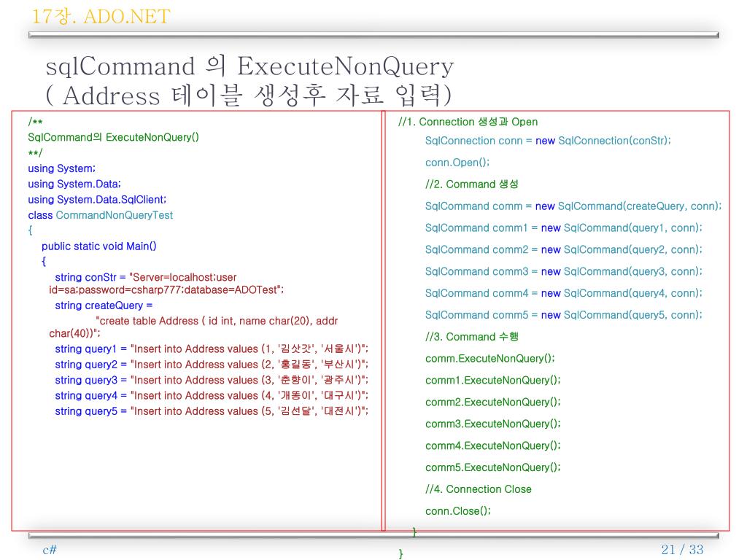Click the 'string query2' line with 홍길동
747x560 pixels.
[x=212, y=365]
